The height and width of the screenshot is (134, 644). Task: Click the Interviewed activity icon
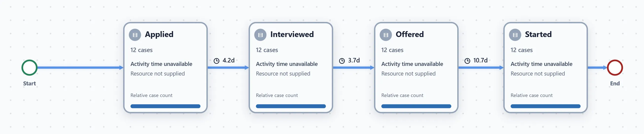point(260,35)
